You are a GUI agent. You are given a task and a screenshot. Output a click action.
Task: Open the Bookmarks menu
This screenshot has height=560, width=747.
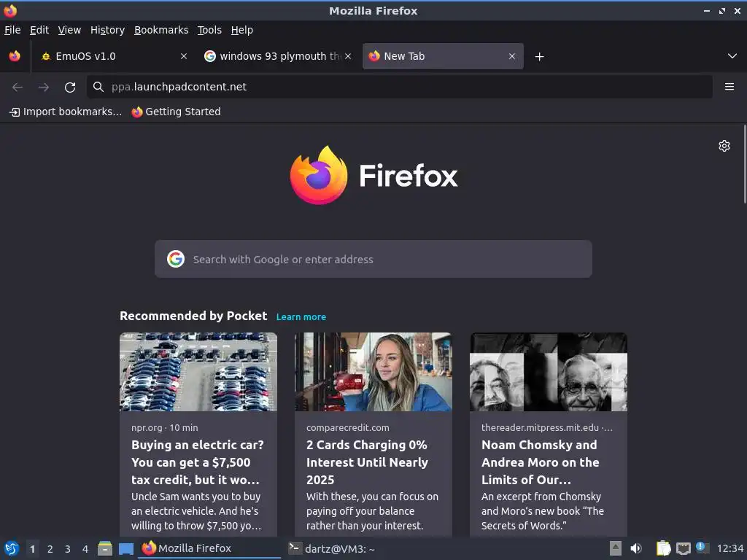point(161,30)
